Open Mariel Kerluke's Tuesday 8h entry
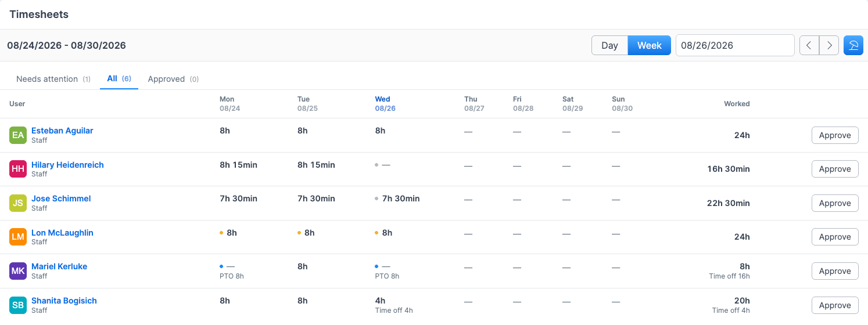Image resolution: width=868 pixels, height=325 pixels. pyautogui.click(x=303, y=266)
